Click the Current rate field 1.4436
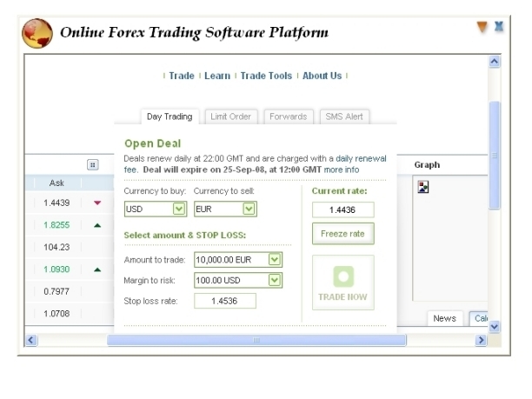 343,210
